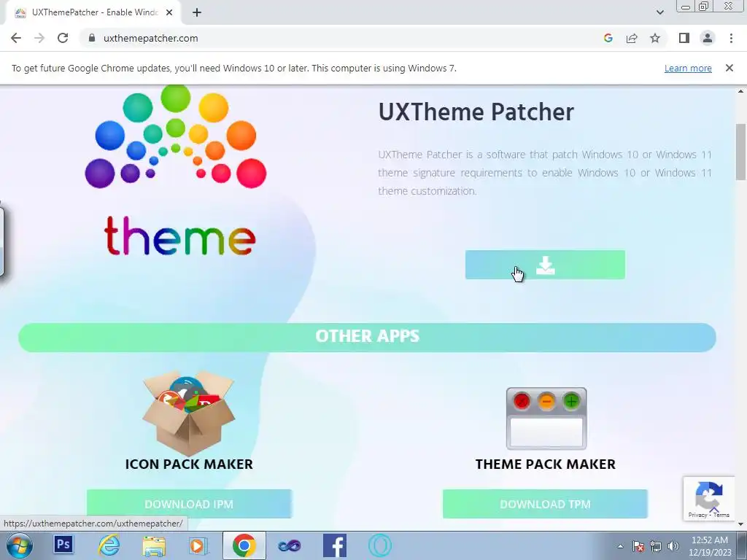Close the UXThemePatcher tab

click(x=169, y=12)
